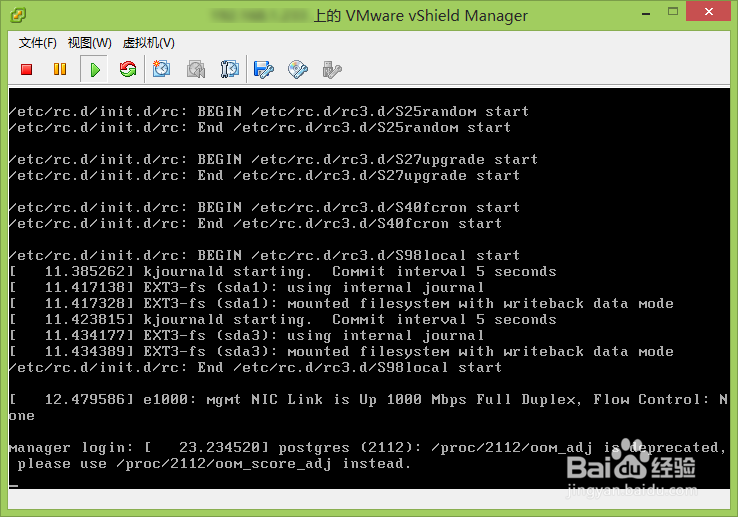Image resolution: width=738 pixels, height=517 pixels.
Task: Click the '11.434177] EXT3-fs (sda3)' journal line
Action: tap(247, 335)
